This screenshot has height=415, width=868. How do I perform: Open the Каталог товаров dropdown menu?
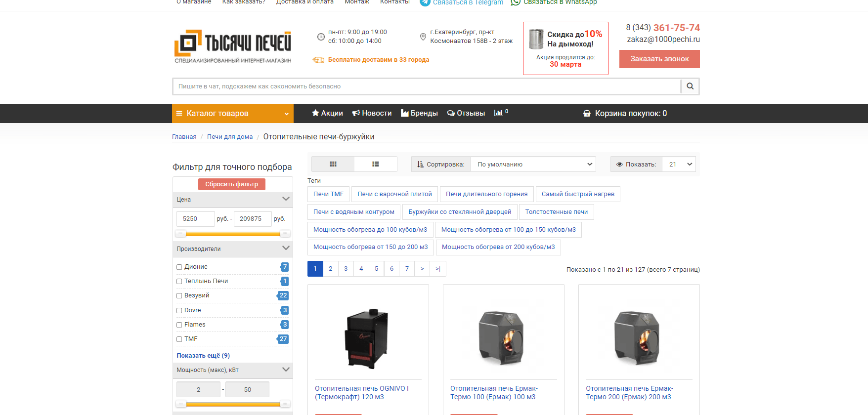click(x=233, y=114)
